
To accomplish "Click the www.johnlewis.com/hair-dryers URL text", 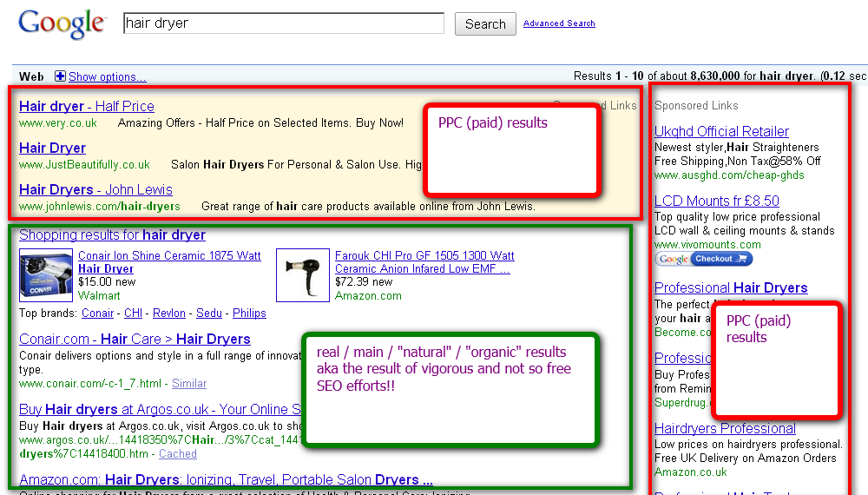I will (100, 207).
